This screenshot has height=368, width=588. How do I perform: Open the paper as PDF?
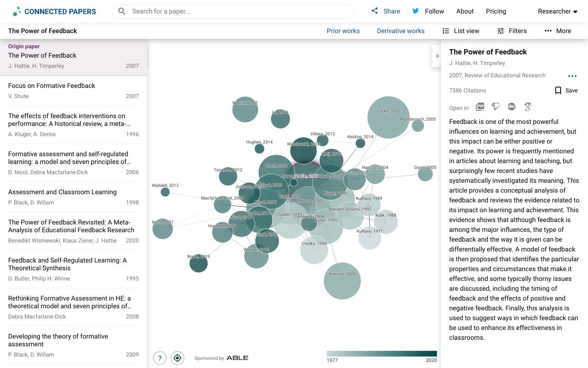click(x=480, y=107)
